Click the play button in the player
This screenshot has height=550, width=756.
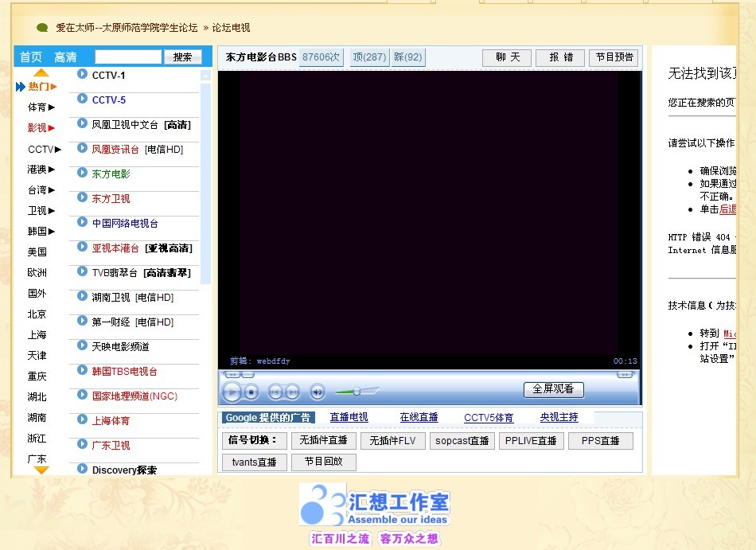[x=232, y=392]
